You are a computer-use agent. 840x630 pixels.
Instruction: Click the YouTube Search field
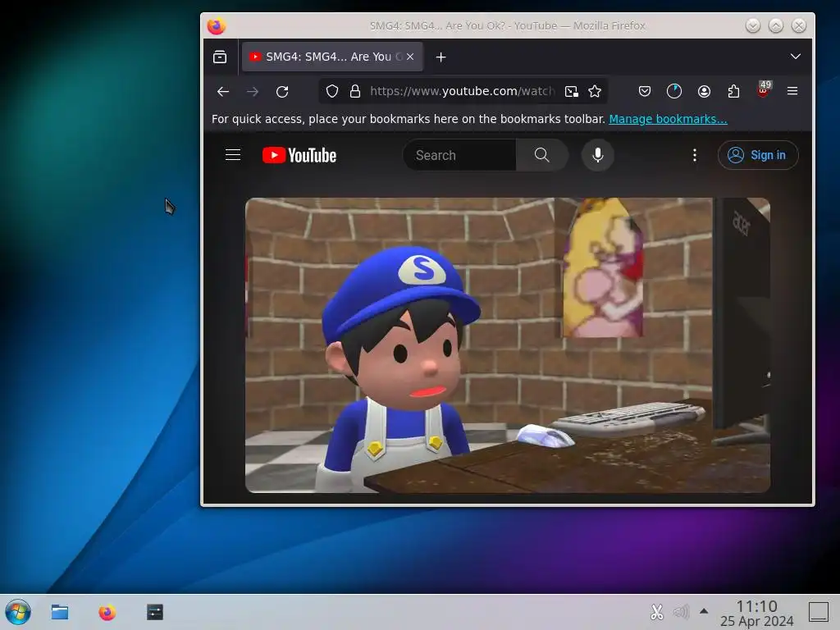[x=460, y=155]
